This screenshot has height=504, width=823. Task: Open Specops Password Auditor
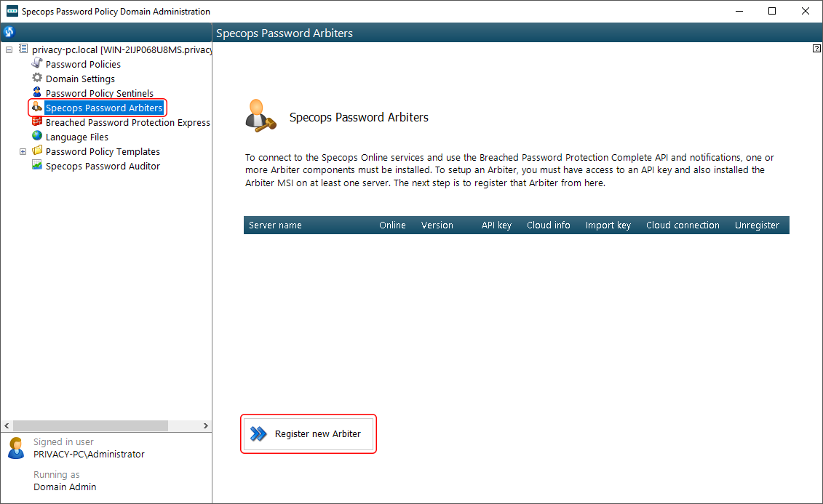[x=103, y=167]
